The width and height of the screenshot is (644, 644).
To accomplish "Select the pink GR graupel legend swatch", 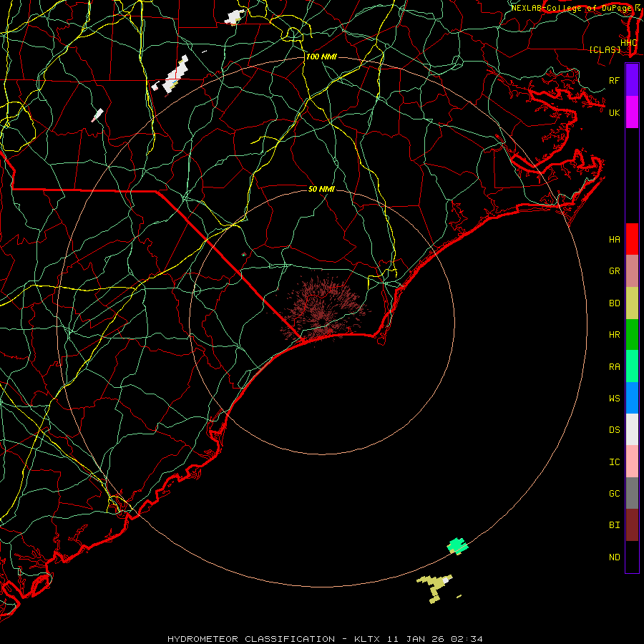I will point(632,271).
